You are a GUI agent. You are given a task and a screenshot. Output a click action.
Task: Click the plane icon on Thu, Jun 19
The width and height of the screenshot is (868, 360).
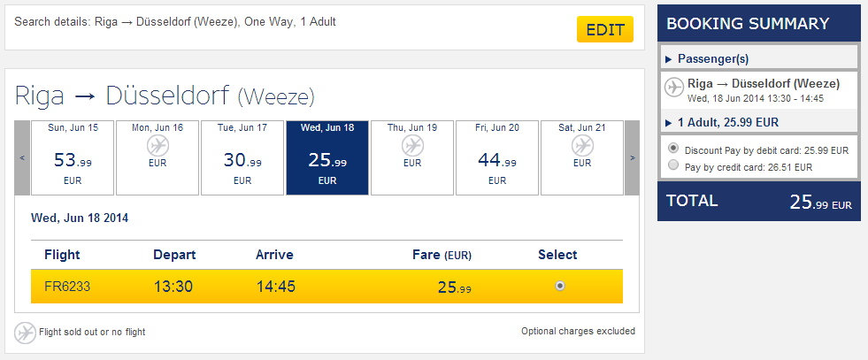(412, 146)
